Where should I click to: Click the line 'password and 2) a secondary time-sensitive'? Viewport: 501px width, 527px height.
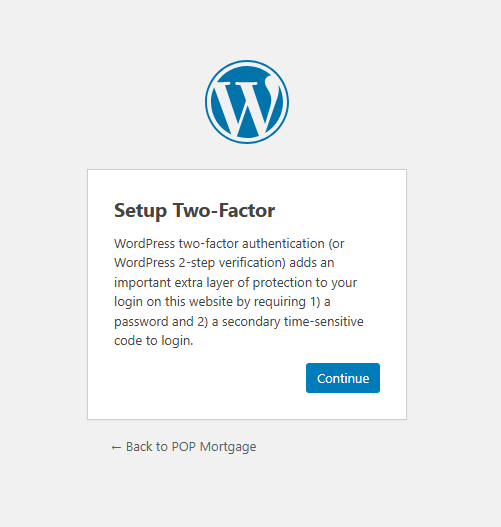coord(239,322)
